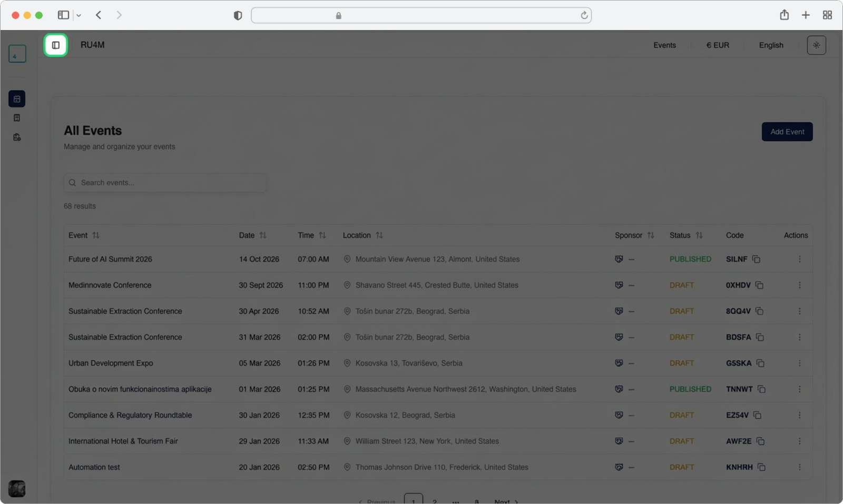Click the third sidebar icon

(17, 137)
